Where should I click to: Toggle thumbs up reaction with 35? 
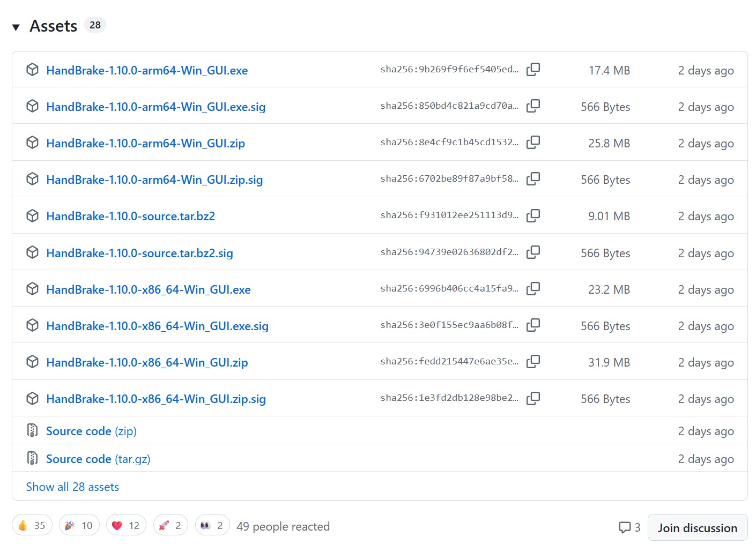coord(32,525)
